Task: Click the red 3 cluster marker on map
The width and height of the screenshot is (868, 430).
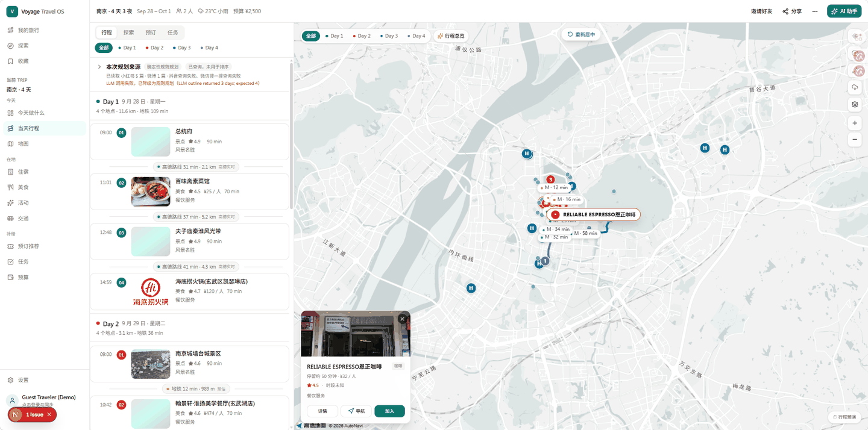Action: (x=550, y=179)
